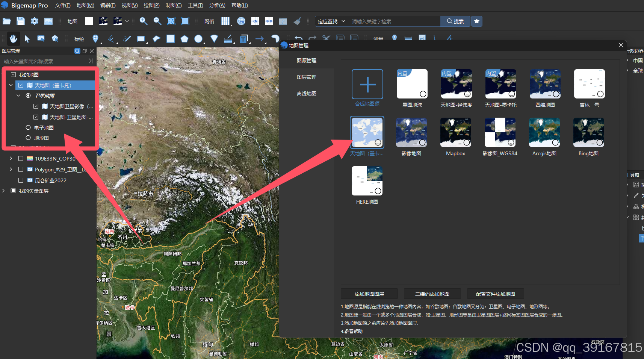
Task: Select the arrow line drawing tool
Action: (x=260, y=39)
